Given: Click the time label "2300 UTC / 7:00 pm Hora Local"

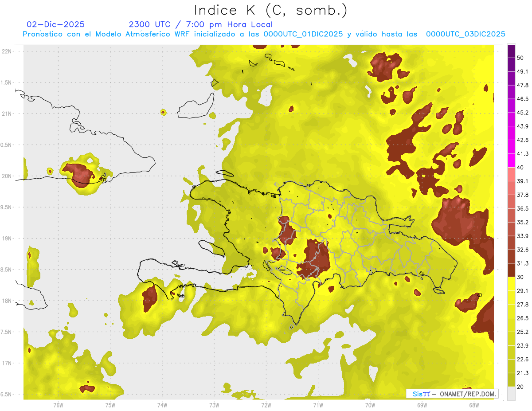Looking at the screenshot, I should click(x=200, y=24).
